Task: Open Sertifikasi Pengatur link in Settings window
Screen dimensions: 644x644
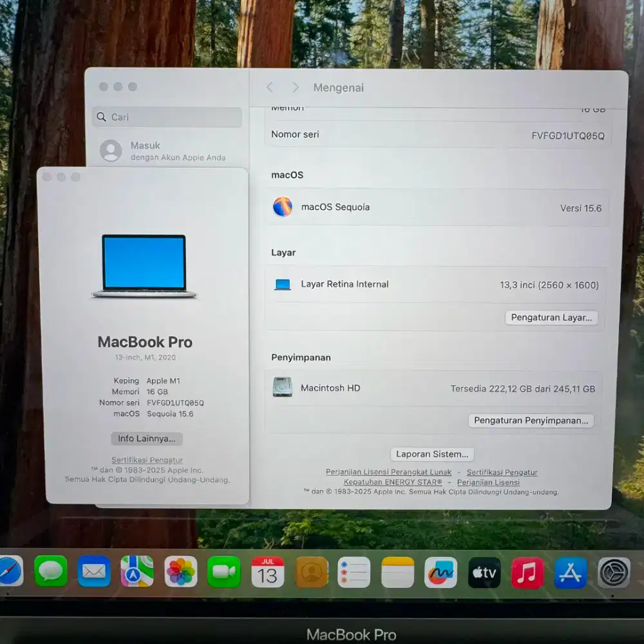Action: [x=502, y=472]
